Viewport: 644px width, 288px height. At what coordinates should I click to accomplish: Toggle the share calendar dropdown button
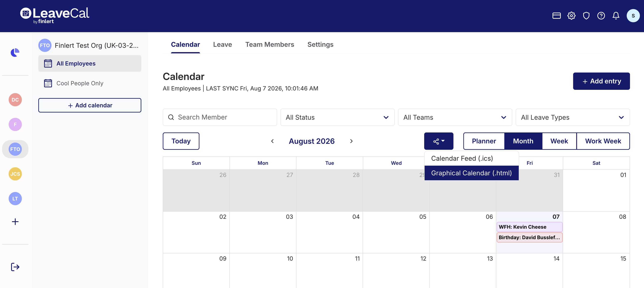[x=438, y=141]
